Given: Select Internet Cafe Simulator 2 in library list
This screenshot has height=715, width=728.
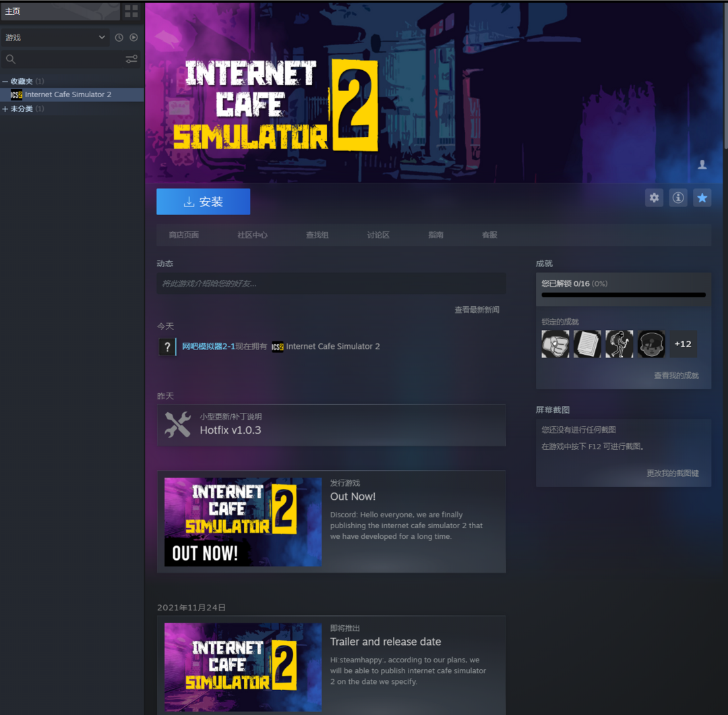Looking at the screenshot, I should point(72,95).
